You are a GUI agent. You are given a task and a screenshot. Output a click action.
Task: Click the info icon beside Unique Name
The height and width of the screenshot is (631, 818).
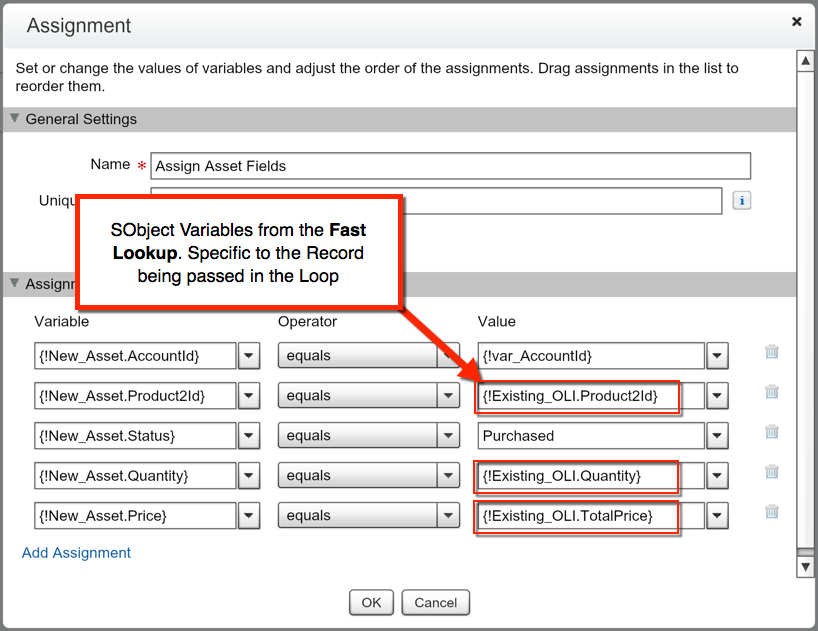click(741, 201)
